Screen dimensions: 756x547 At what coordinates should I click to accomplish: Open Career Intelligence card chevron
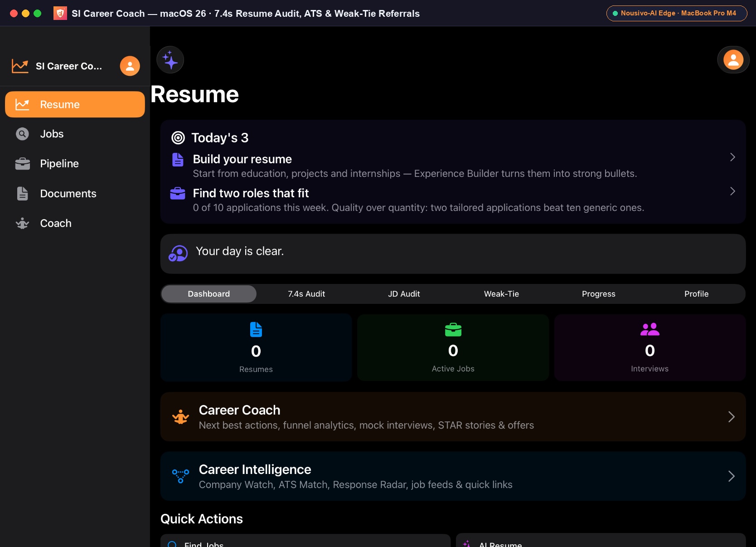[x=731, y=476]
